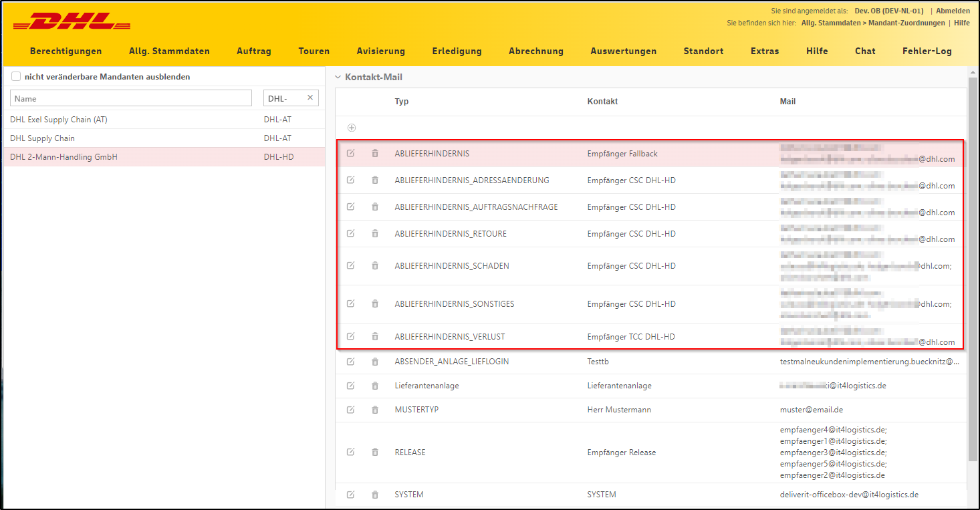Viewport: 980px width, 510px height.
Task: Click the Hilfe link beside breadcrumb
Action: point(962,23)
